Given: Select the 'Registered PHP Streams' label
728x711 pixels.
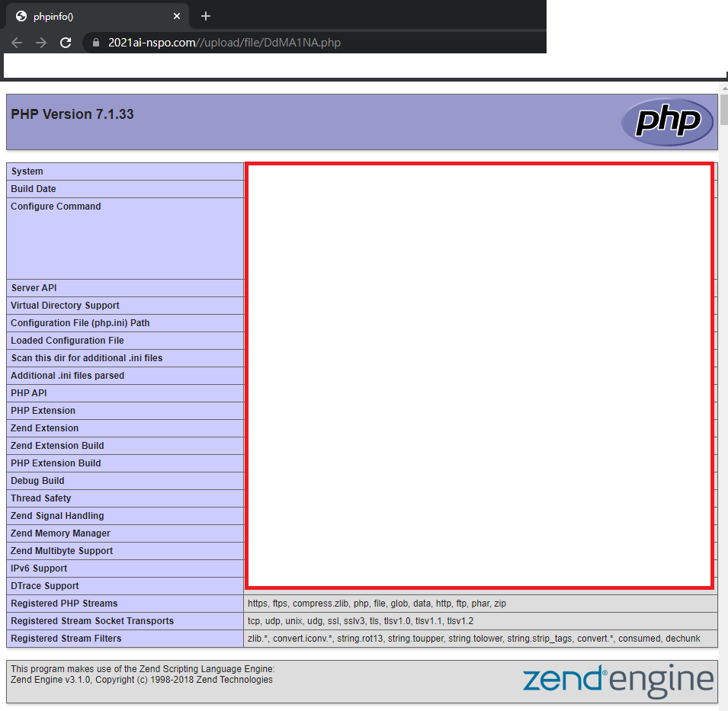Looking at the screenshot, I should pyautogui.click(x=65, y=604).
